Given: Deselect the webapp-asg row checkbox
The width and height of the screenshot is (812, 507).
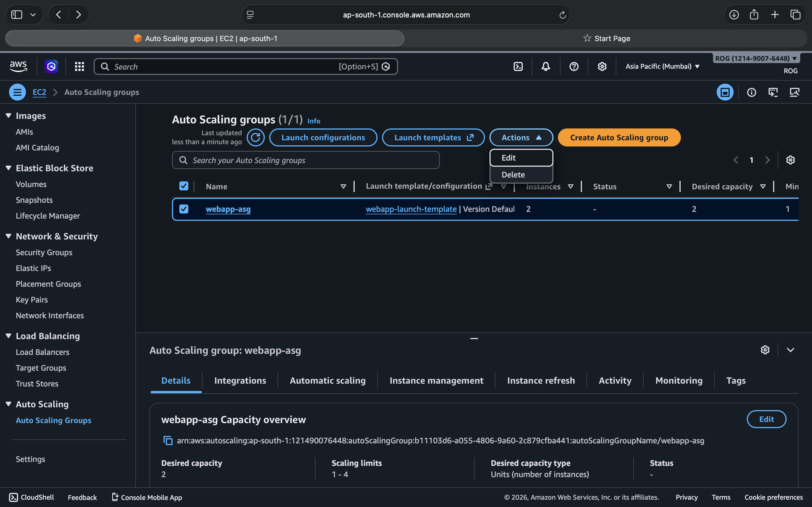Looking at the screenshot, I should (184, 209).
